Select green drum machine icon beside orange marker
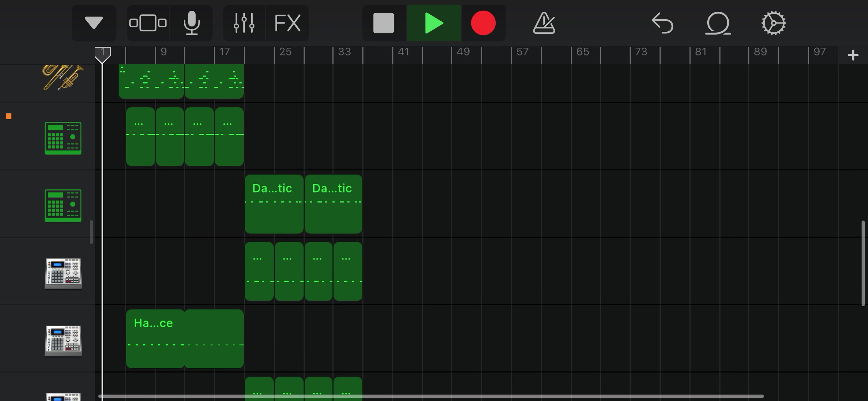 point(63,138)
